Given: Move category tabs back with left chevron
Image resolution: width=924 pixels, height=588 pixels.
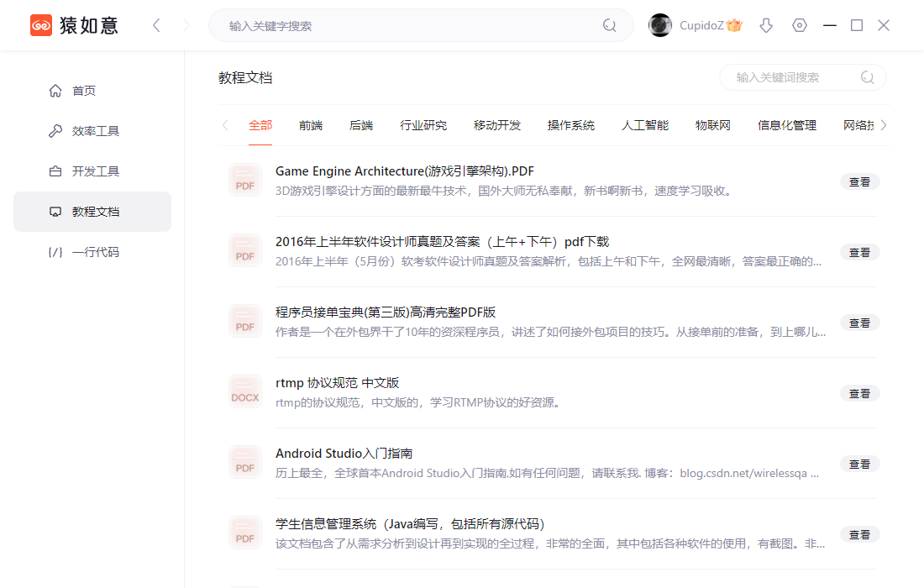Looking at the screenshot, I should click(x=225, y=125).
